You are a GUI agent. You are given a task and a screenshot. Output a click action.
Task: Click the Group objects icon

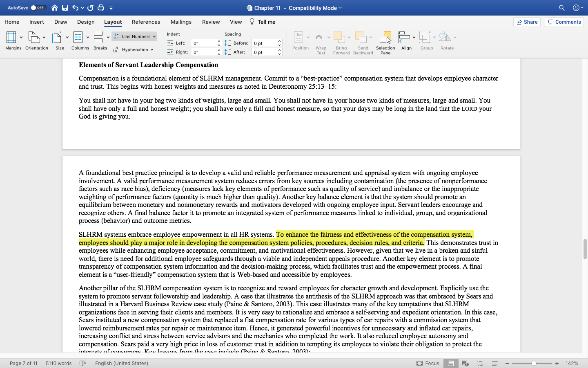pos(425,37)
